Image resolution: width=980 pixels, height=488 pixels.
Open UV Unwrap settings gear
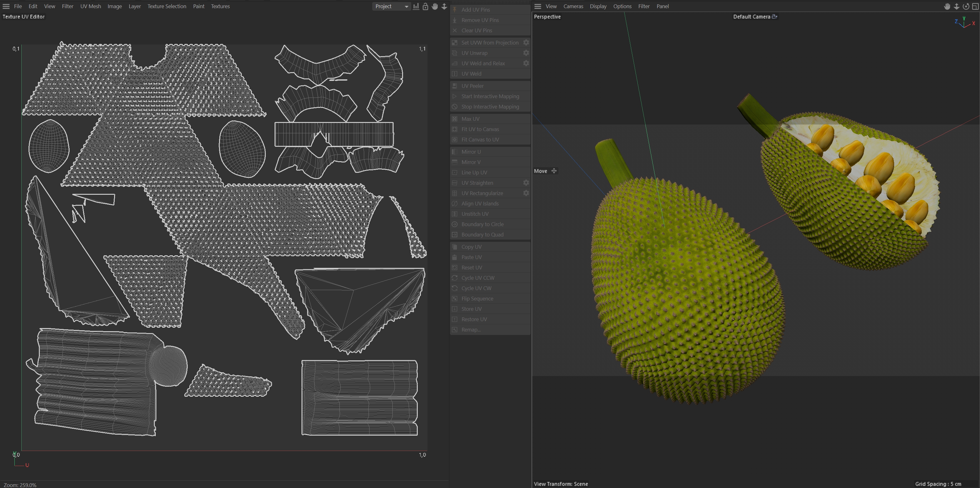[526, 53]
